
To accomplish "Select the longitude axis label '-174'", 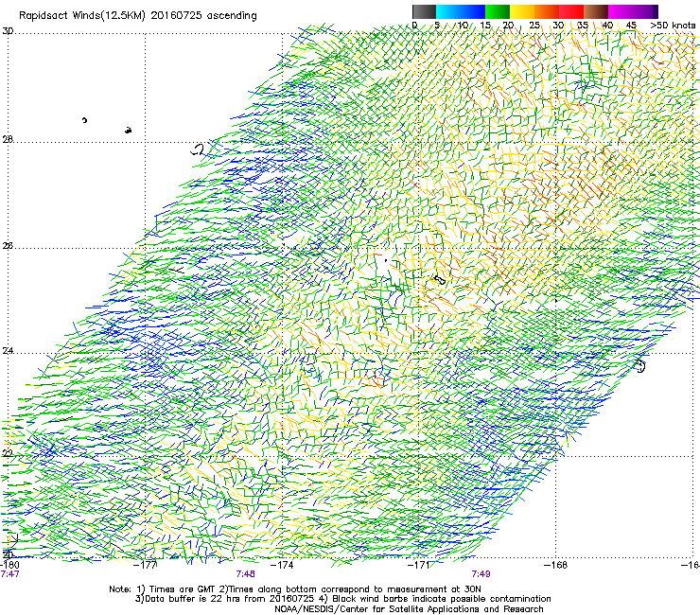I will click(x=282, y=565).
